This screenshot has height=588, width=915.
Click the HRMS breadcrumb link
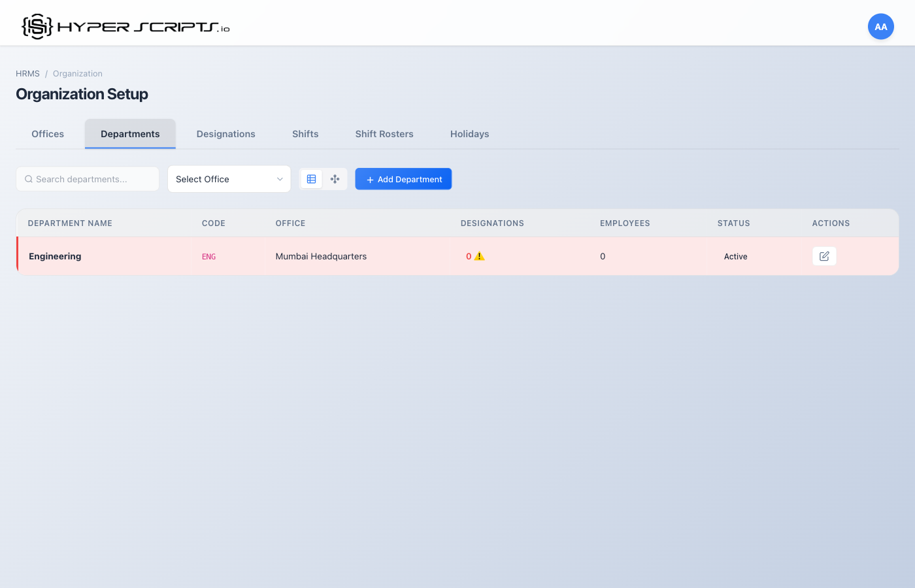[27, 74]
